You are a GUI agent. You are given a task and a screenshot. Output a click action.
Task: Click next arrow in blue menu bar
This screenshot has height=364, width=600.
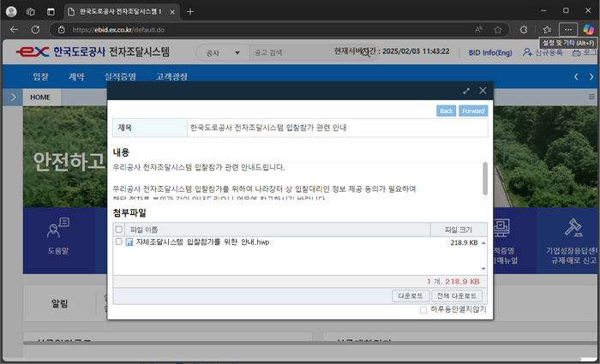(591, 77)
